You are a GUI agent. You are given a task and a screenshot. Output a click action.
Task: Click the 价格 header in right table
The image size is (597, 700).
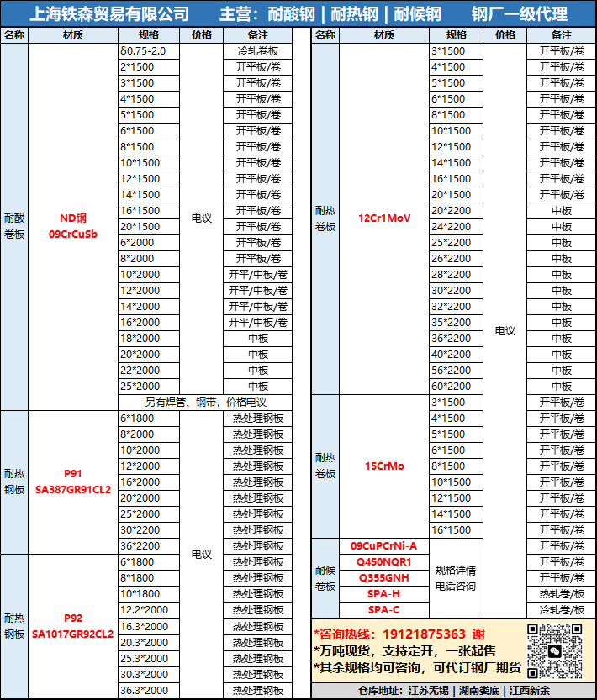(x=505, y=35)
